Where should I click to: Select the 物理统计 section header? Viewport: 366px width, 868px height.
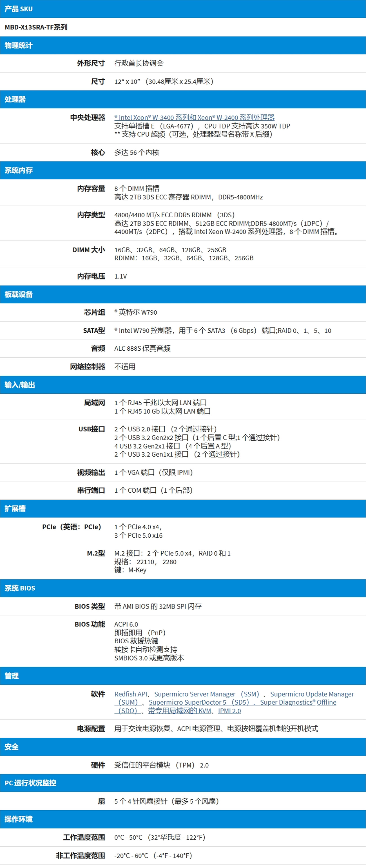[19, 45]
